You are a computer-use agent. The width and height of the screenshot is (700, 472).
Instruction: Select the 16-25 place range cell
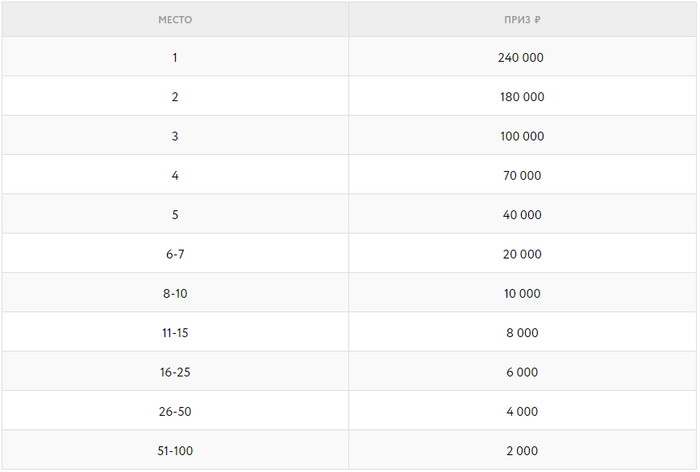pyautogui.click(x=175, y=372)
